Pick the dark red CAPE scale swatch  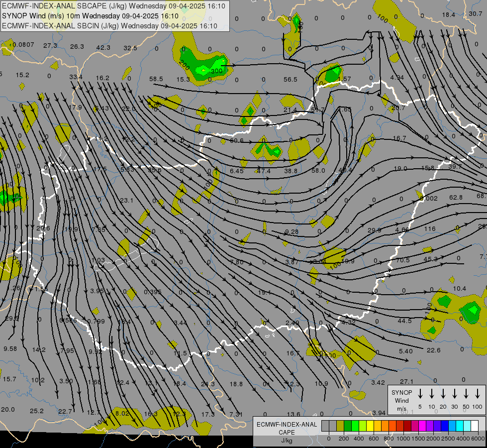coord(407,426)
